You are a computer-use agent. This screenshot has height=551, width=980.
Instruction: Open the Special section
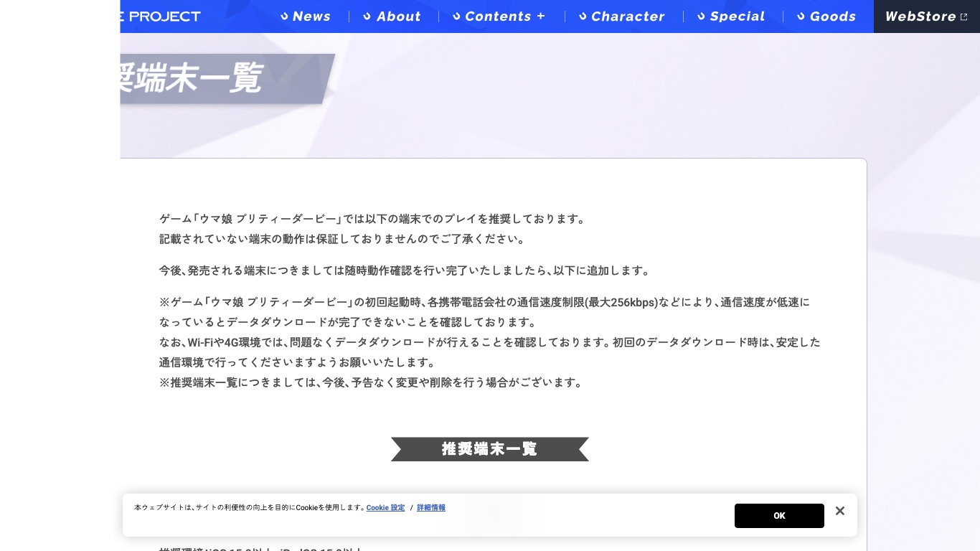pos(731,17)
